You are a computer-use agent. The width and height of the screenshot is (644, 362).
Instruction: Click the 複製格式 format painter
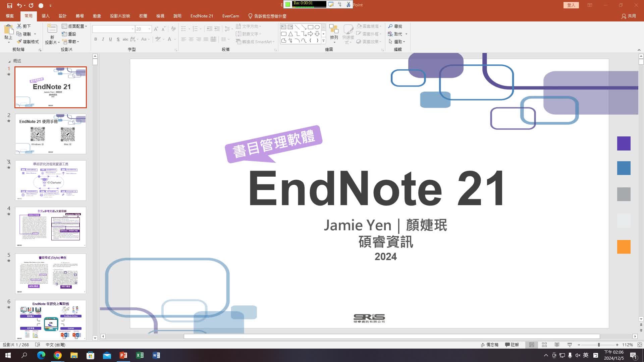(28, 42)
